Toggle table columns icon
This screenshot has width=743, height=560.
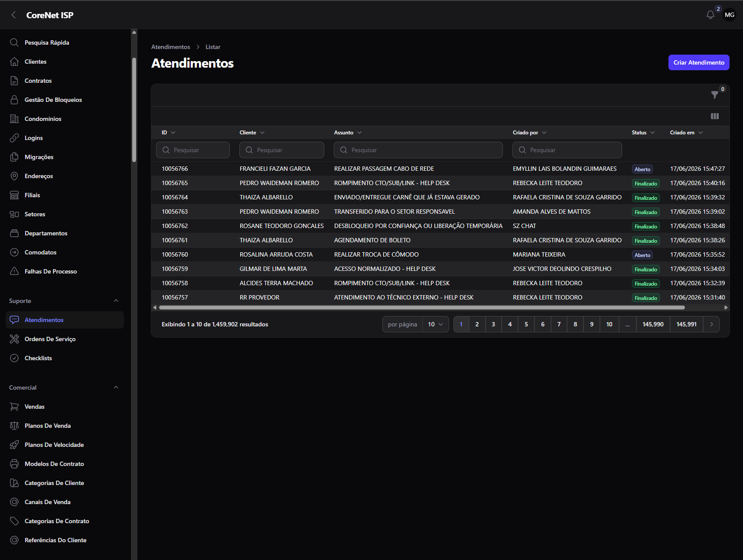715,116
